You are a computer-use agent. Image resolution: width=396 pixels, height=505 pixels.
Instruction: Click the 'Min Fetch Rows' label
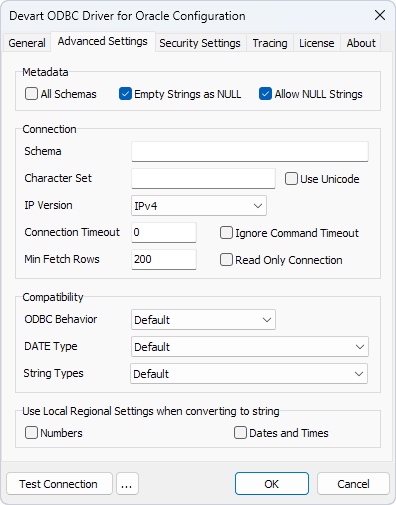pos(62,259)
